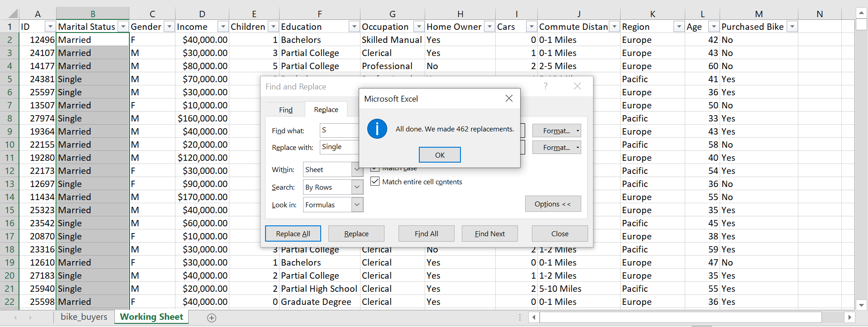Click the single Replace button
The image size is (868, 327).
(356, 234)
